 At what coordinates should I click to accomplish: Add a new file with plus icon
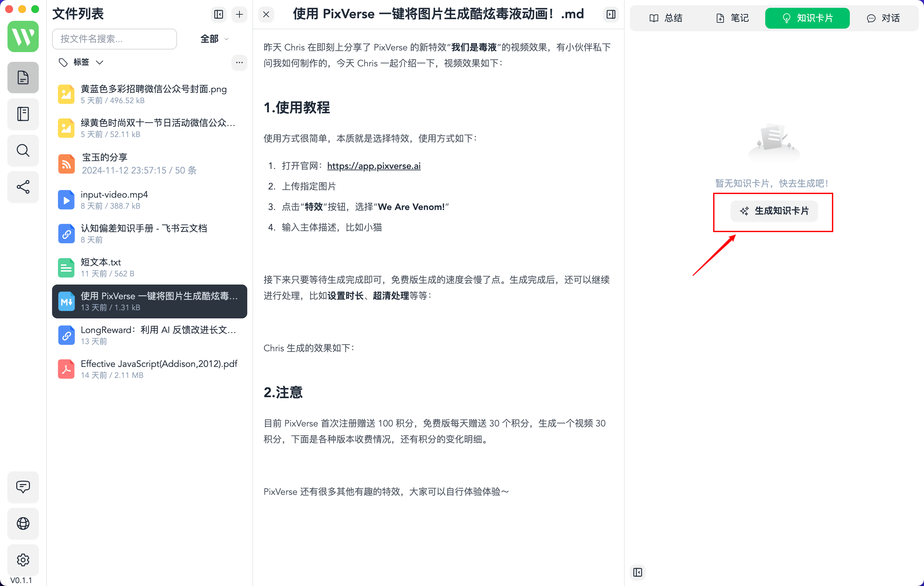coord(239,14)
